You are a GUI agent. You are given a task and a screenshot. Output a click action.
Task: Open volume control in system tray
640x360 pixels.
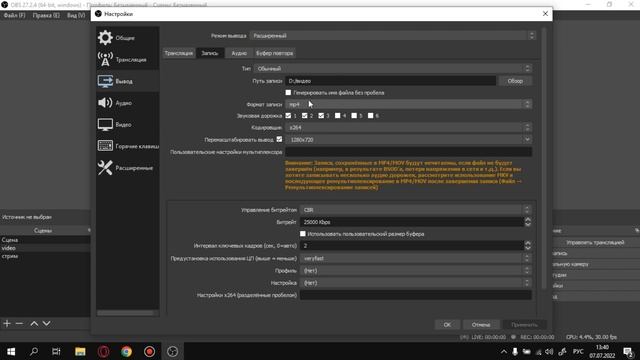(549, 352)
